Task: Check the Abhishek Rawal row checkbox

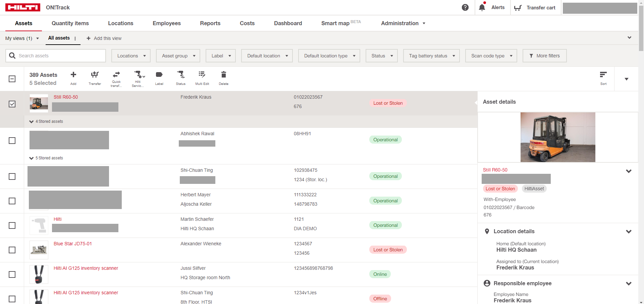Action: pyautogui.click(x=12, y=141)
